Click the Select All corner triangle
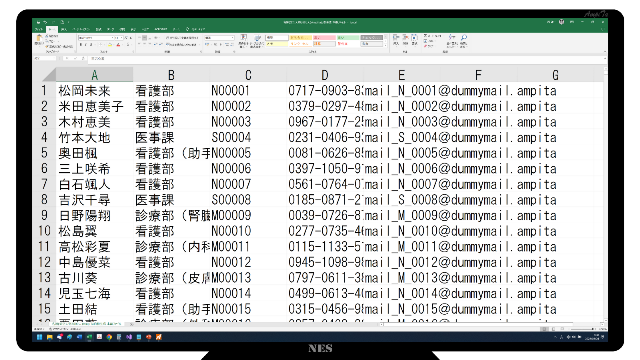640x360 pixels. [49, 75]
